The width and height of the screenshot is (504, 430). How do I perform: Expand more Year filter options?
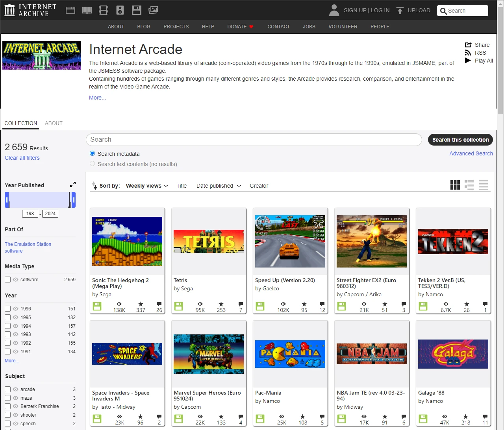(x=12, y=361)
